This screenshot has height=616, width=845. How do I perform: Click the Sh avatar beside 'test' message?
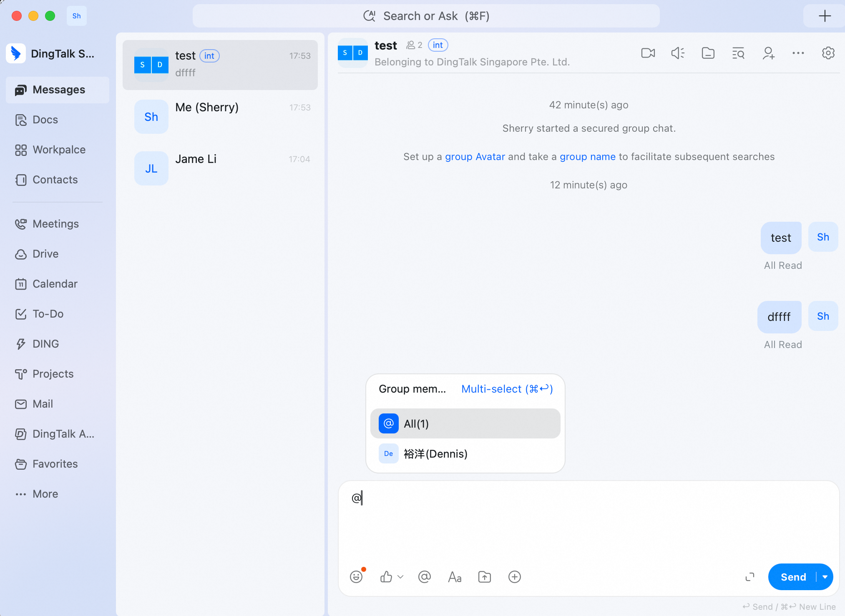tap(823, 237)
